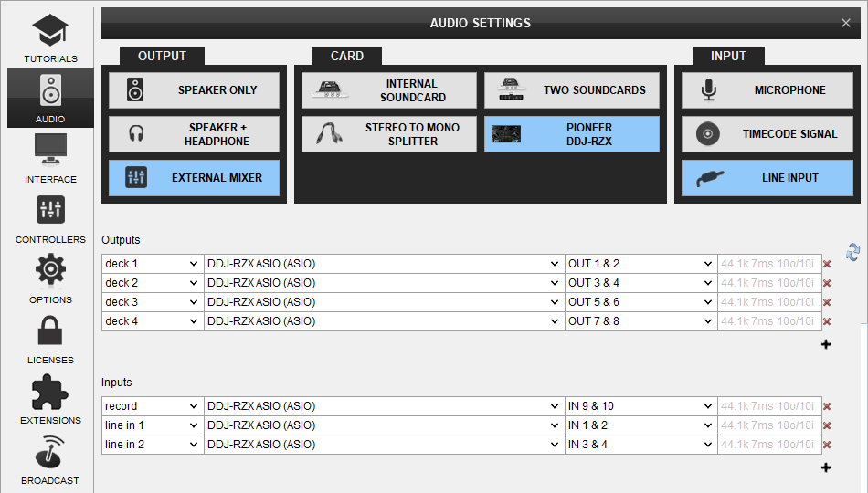Screen dimensions: 868x493
Task: Open the record input type dropdown
Action: (153, 406)
